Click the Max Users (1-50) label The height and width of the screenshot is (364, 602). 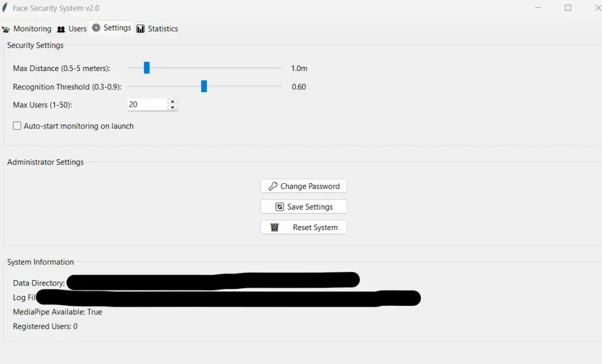point(42,105)
